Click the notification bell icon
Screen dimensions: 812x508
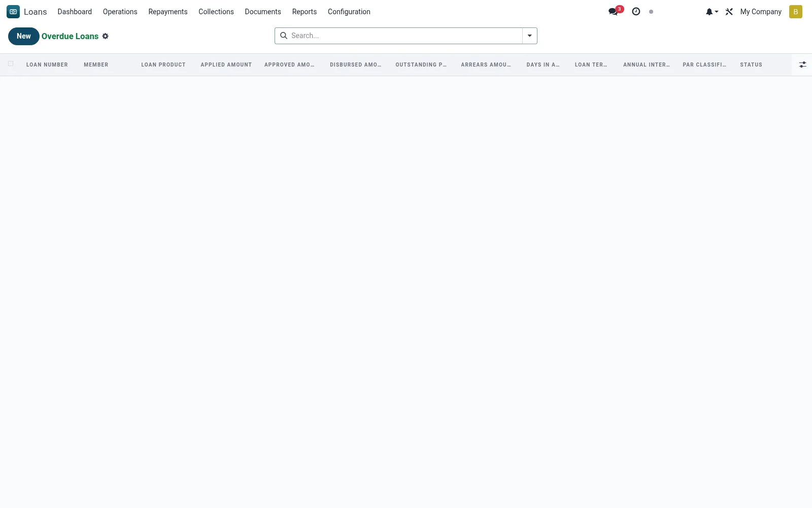point(712,12)
